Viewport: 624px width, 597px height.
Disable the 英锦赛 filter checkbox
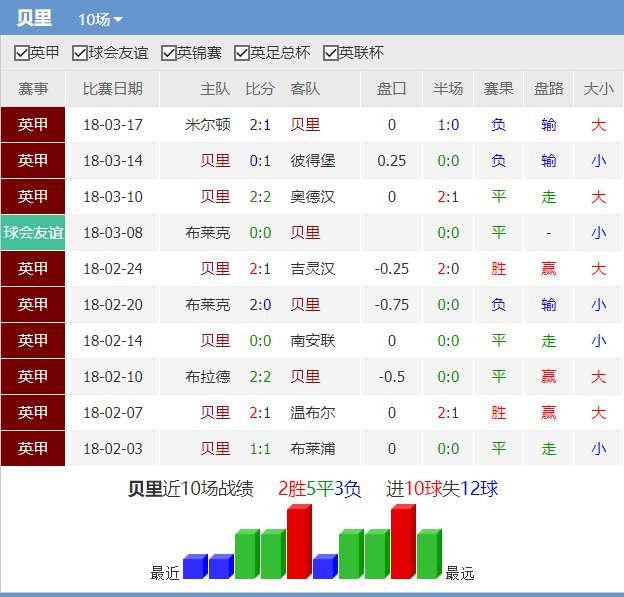(168, 53)
